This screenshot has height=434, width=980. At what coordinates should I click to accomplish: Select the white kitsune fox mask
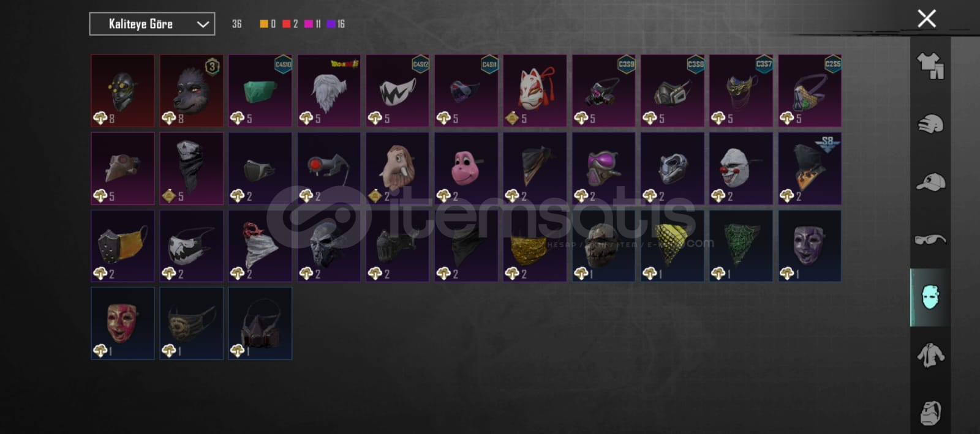(x=535, y=91)
